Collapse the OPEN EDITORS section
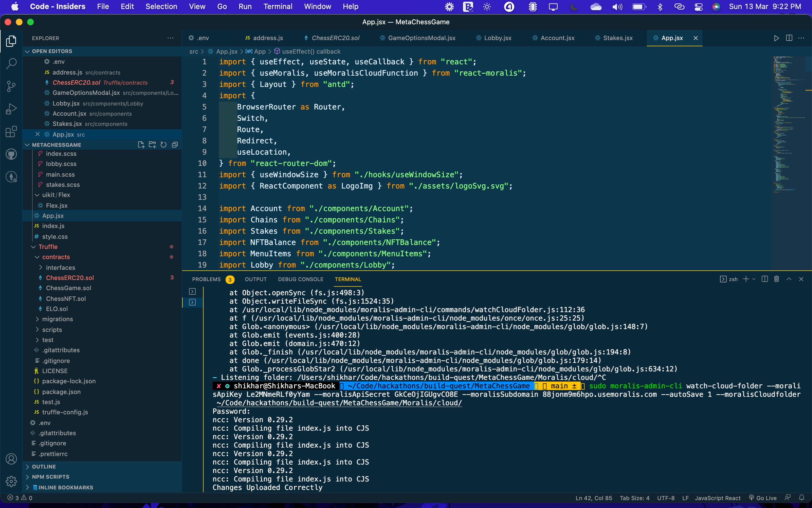The height and width of the screenshot is (508, 812). 27,51
